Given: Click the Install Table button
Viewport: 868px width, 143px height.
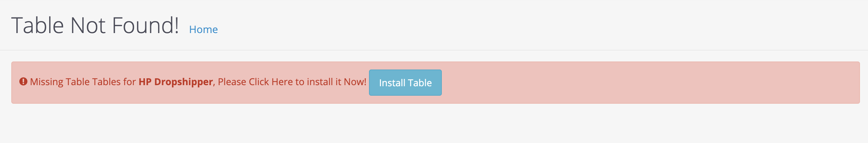Looking at the screenshot, I should point(405,83).
